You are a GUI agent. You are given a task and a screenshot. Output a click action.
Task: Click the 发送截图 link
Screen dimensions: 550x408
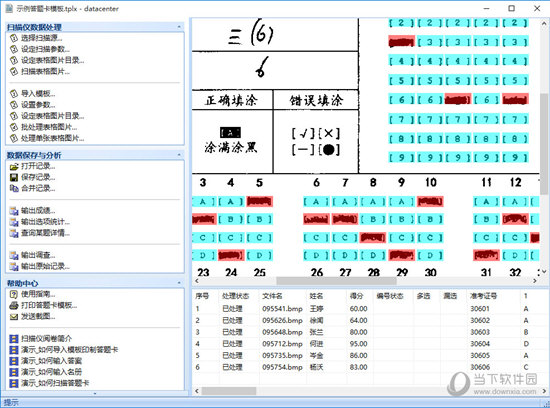point(38,316)
